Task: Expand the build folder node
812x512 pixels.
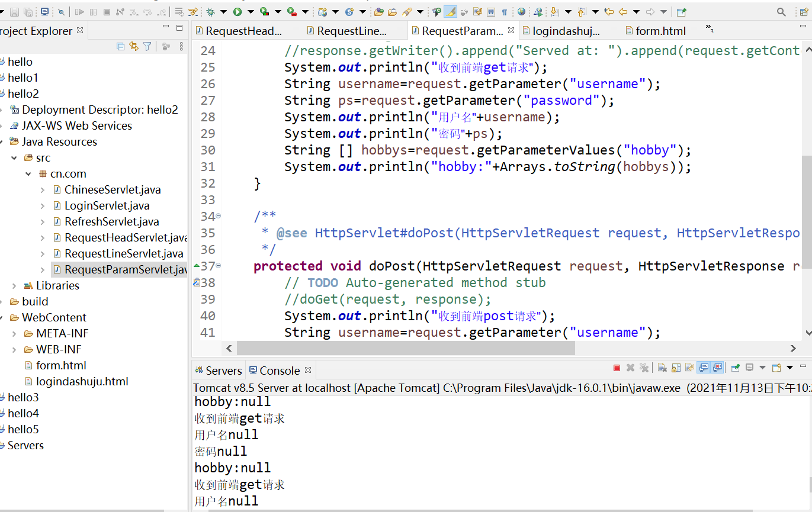Action: (2, 301)
